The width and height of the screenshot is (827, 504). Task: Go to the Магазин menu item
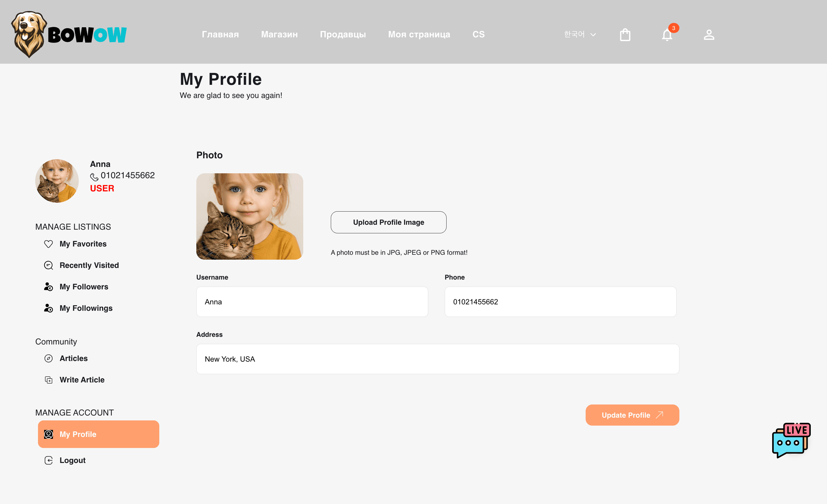click(x=279, y=35)
